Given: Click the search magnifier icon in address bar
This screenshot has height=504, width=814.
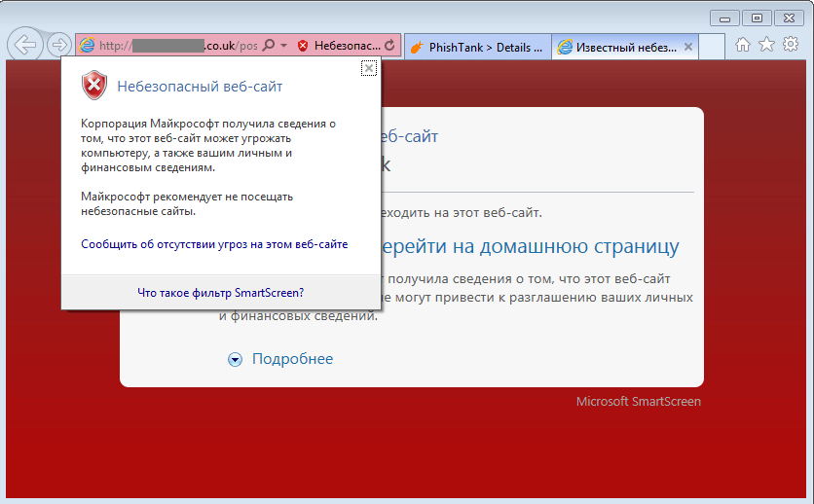Looking at the screenshot, I should [268, 46].
